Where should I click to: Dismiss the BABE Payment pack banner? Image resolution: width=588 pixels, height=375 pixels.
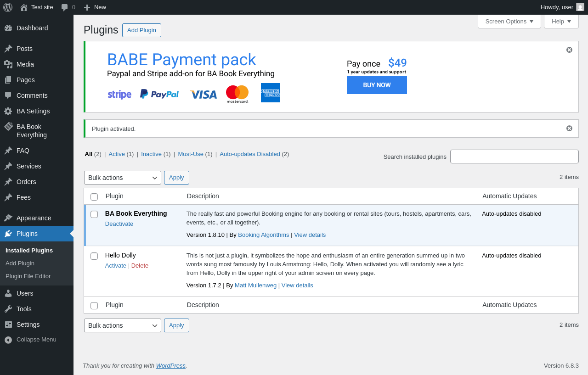[569, 50]
